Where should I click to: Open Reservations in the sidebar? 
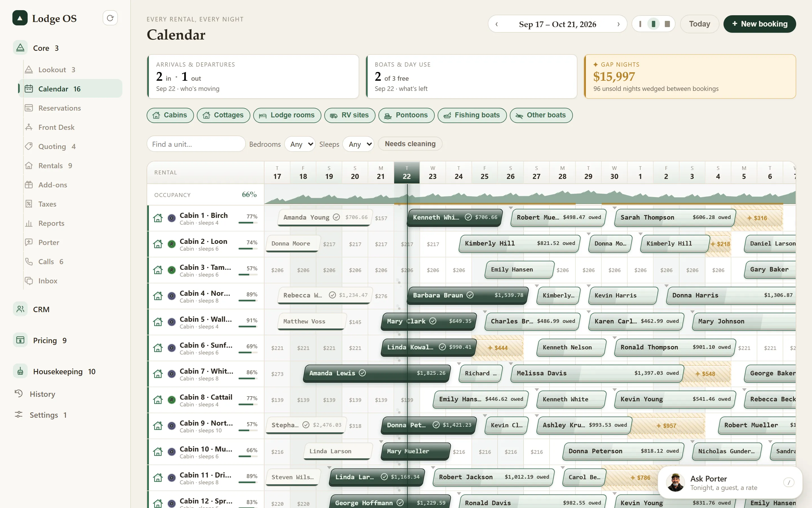70,108
